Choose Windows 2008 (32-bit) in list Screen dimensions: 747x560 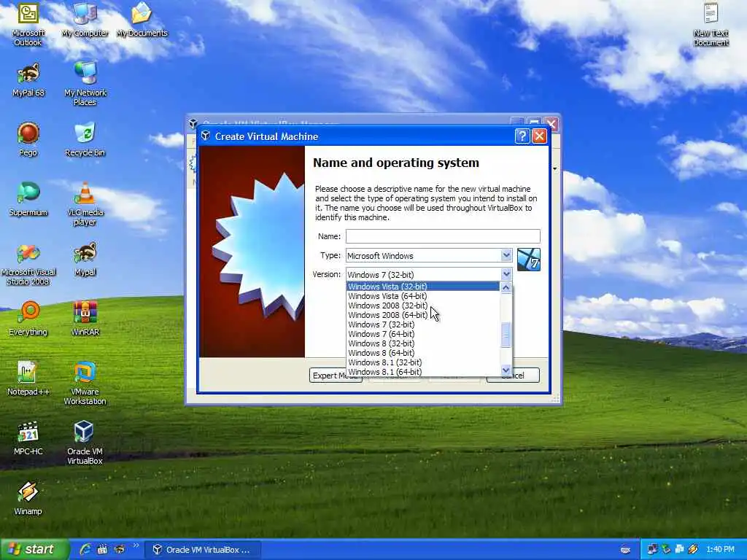(x=422, y=306)
